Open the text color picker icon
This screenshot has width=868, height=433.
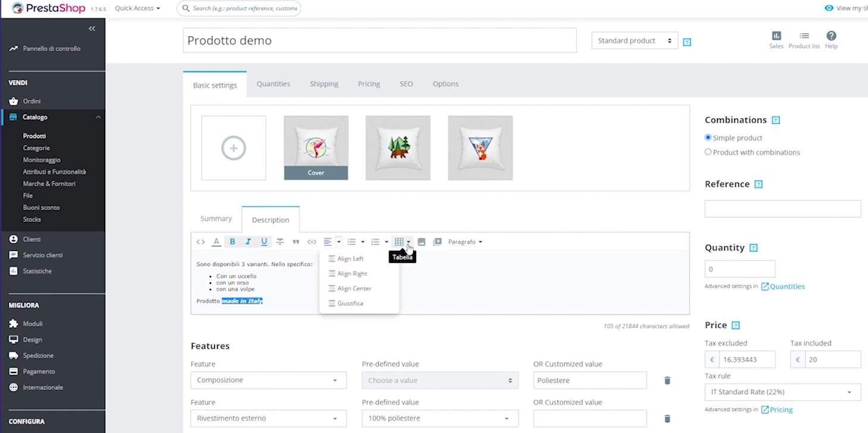click(x=216, y=241)
